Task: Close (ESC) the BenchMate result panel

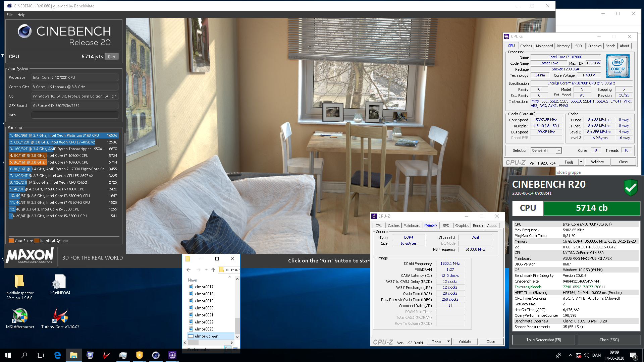Action: pyautogui.click(x=609, y=340)
